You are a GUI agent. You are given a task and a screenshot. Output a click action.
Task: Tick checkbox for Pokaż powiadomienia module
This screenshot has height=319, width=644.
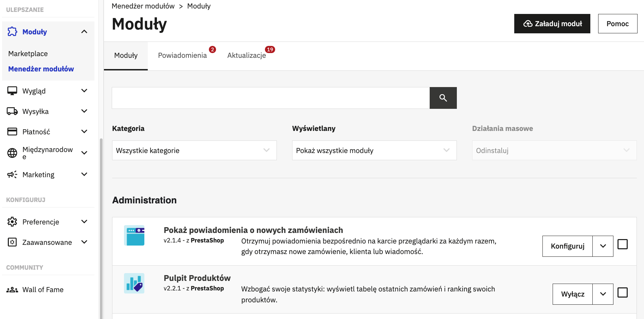(622, 244)
